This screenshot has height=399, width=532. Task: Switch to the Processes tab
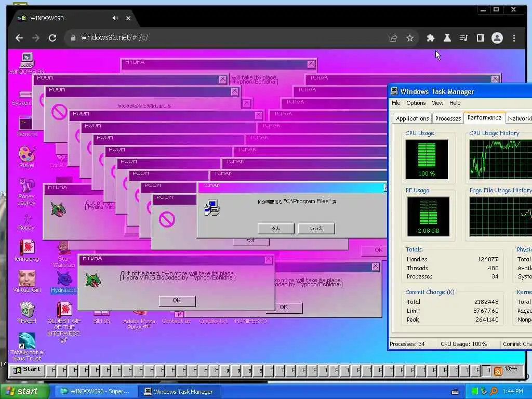[448, 118]
